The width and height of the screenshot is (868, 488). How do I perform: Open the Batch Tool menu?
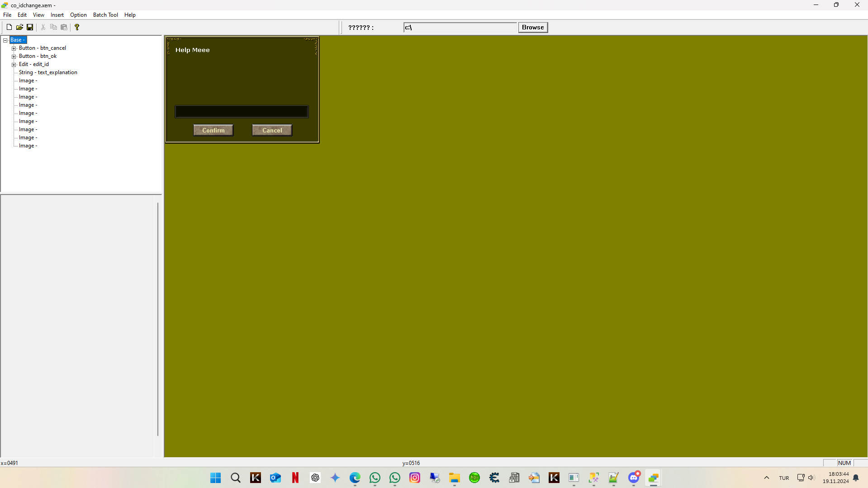pyautogui.click(x=105, y=14)
